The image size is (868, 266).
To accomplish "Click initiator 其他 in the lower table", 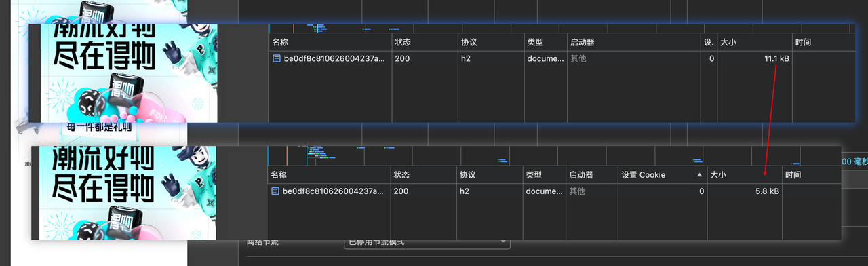I will point(577,191).
